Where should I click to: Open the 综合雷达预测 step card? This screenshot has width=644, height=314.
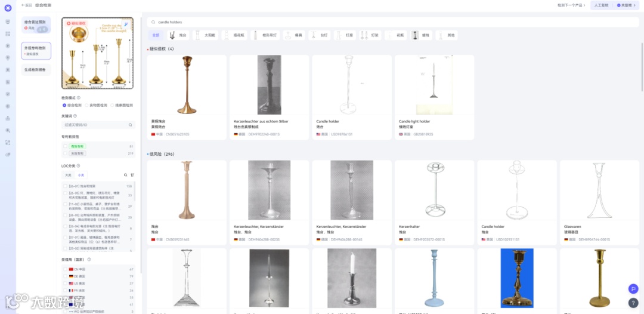point(36,25)
